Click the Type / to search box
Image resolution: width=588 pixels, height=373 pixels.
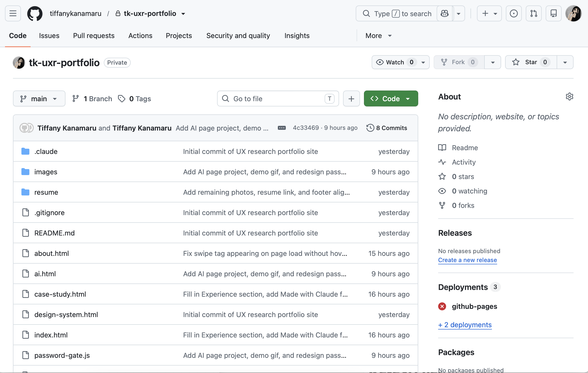coord(396,13)
